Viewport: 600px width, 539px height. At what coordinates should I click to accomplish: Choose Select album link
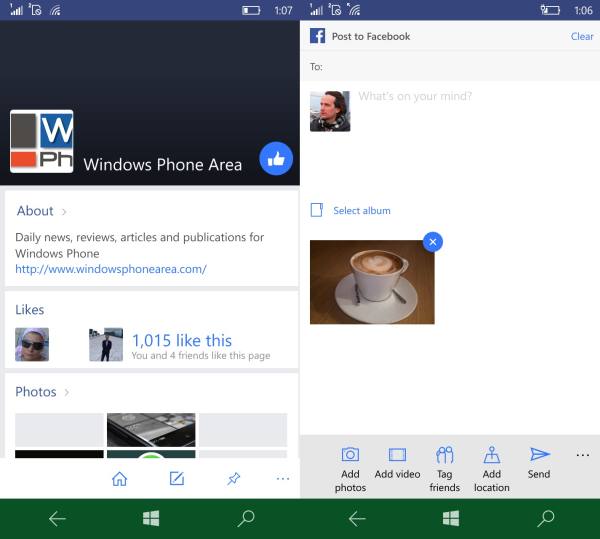point(362,210)
